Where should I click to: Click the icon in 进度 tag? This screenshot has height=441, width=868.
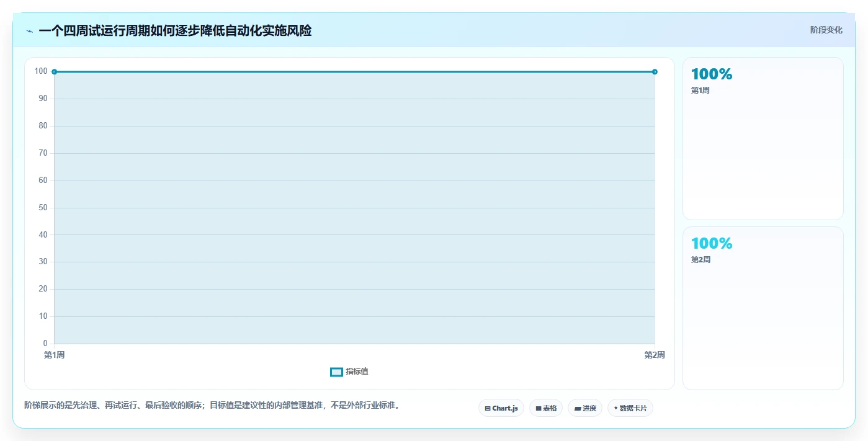pyautogui.click(x=578, y=409)
